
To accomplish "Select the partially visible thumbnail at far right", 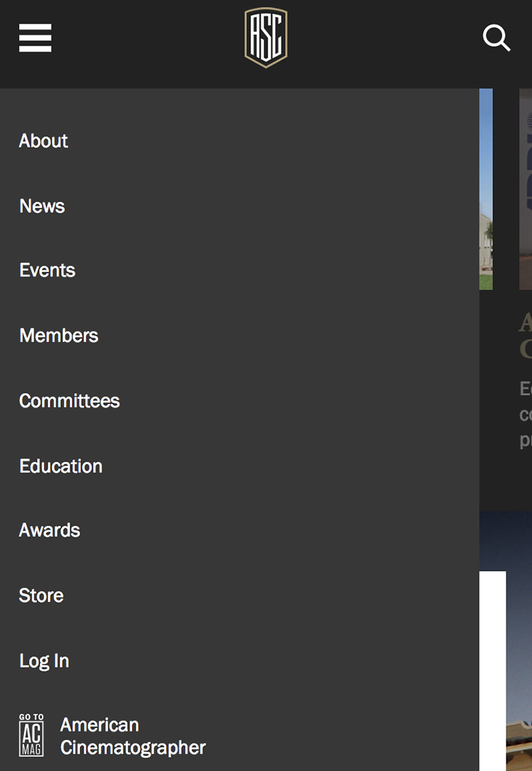I will [526, 189].
